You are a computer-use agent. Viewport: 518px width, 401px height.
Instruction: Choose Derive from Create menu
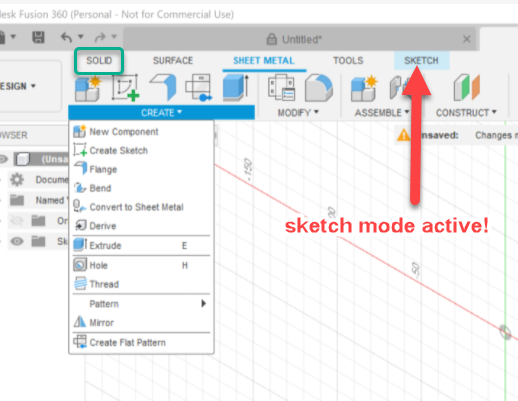(x=142, y=226)
